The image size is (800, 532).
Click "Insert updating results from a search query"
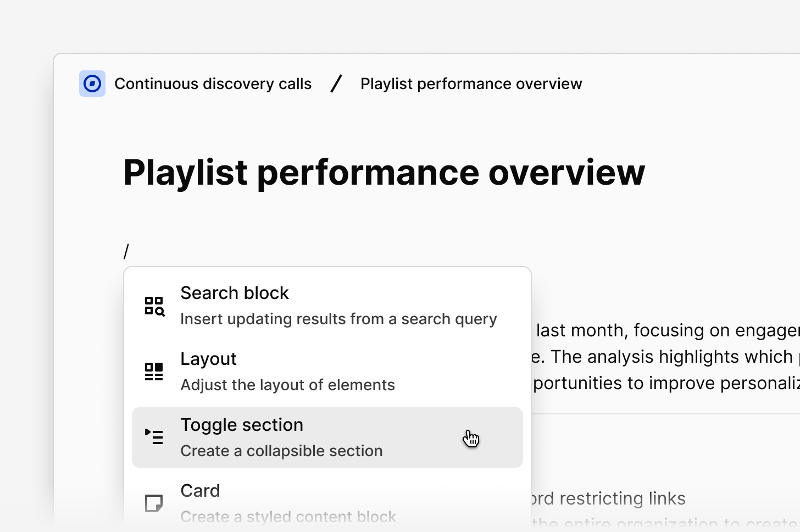coord(338,319)
